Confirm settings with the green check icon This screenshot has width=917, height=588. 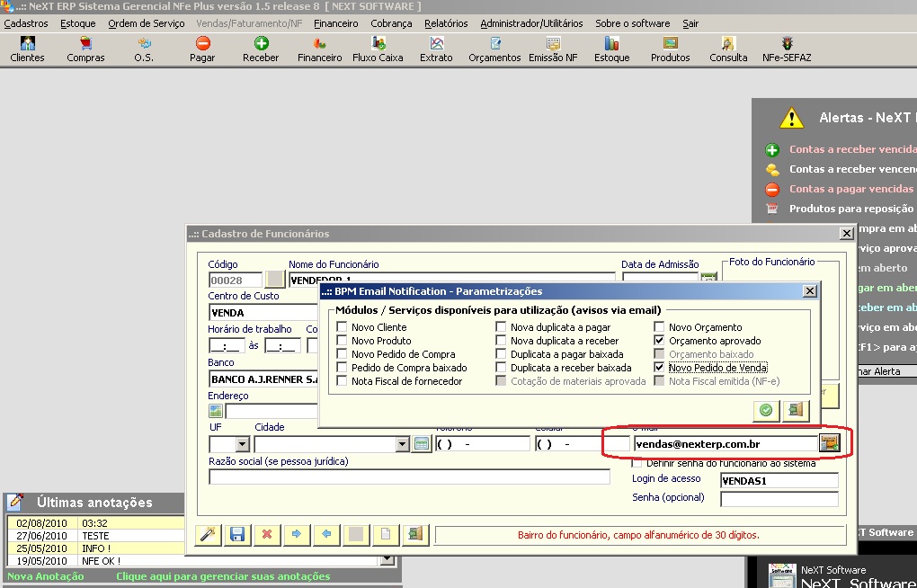[x=765, y=411]
